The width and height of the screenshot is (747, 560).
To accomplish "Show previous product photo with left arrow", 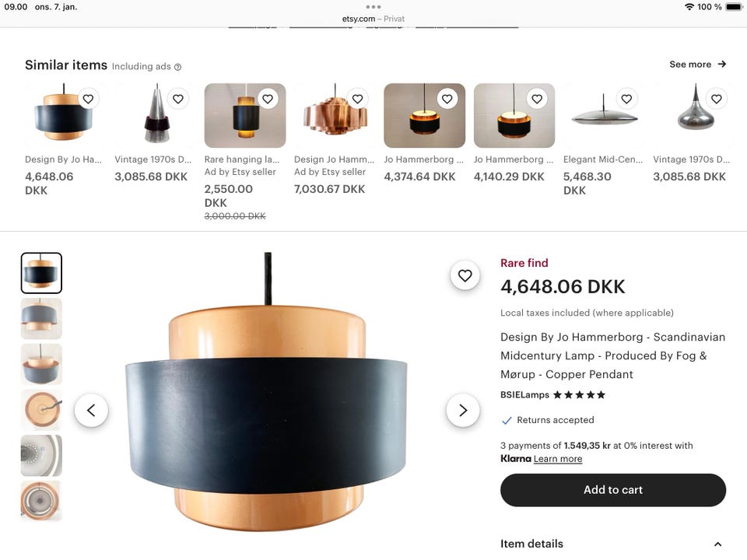I will pyautogui.click(x=91, y=410).
